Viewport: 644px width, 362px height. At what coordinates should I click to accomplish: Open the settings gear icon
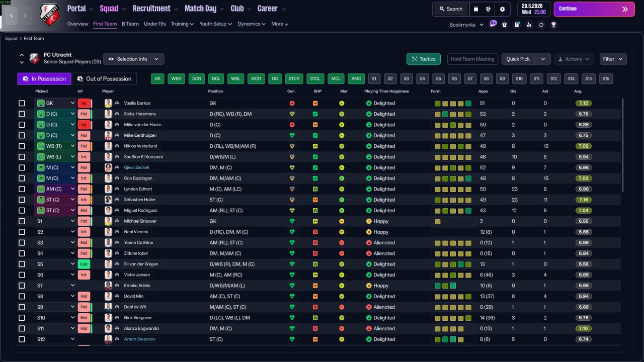tap(502, 9)
